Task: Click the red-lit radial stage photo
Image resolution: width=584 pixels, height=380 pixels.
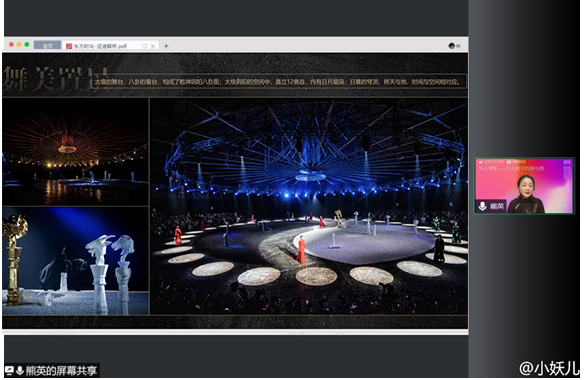Action: pos(75,152)
